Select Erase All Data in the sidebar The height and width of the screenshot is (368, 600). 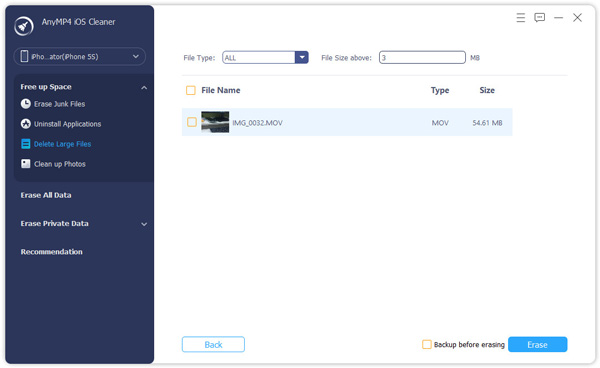point(46,195)
